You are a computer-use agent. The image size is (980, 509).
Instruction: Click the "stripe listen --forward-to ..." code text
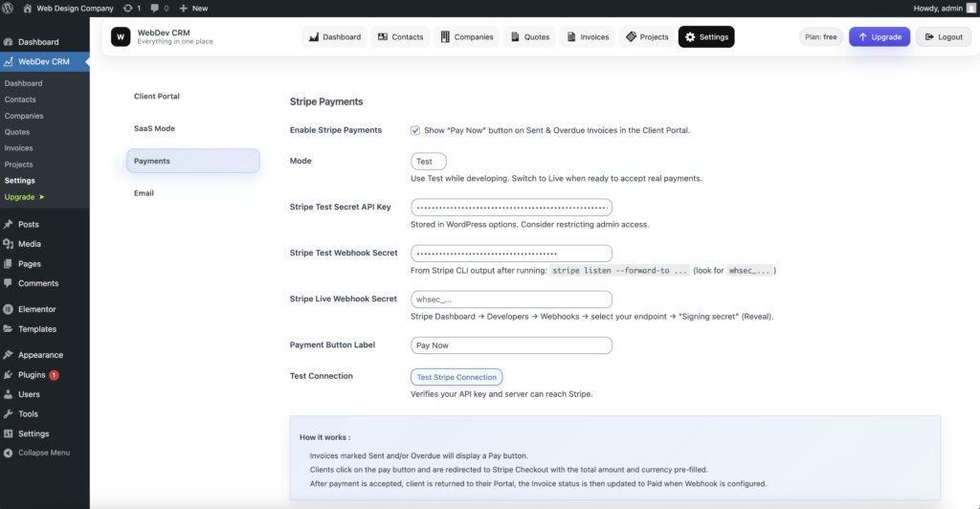tap(619, 271)
